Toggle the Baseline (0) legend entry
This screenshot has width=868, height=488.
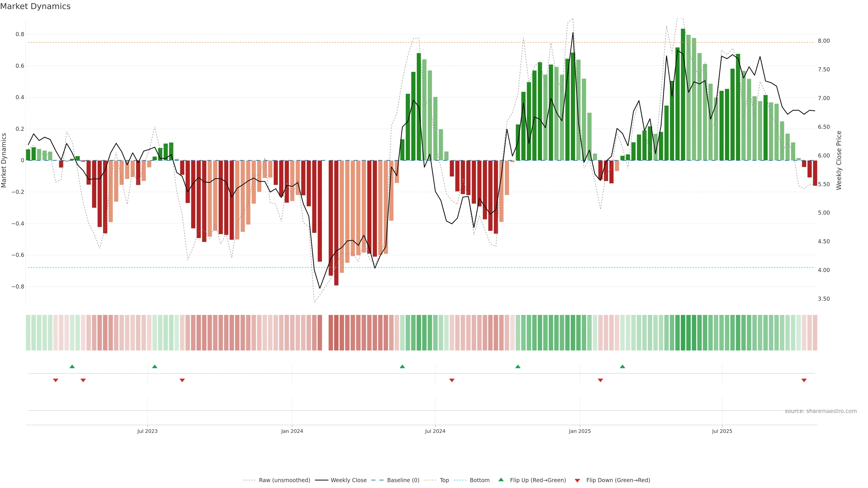coord(403,480)
